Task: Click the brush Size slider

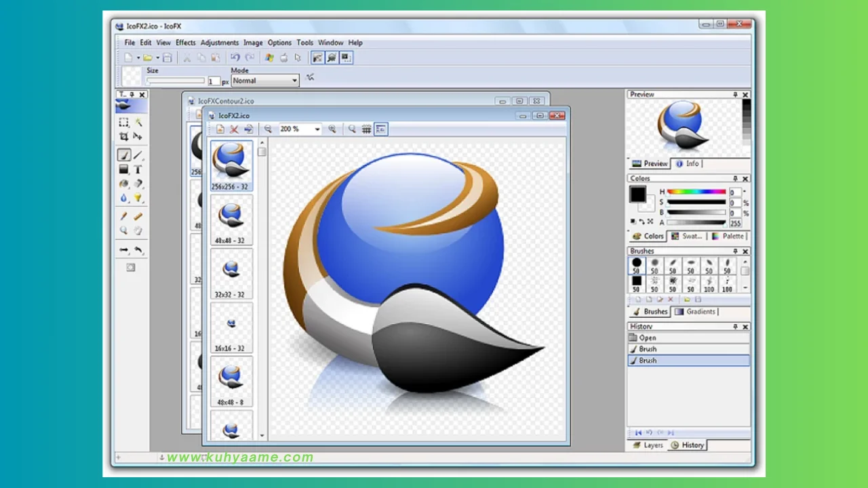Action: point(176,81)
